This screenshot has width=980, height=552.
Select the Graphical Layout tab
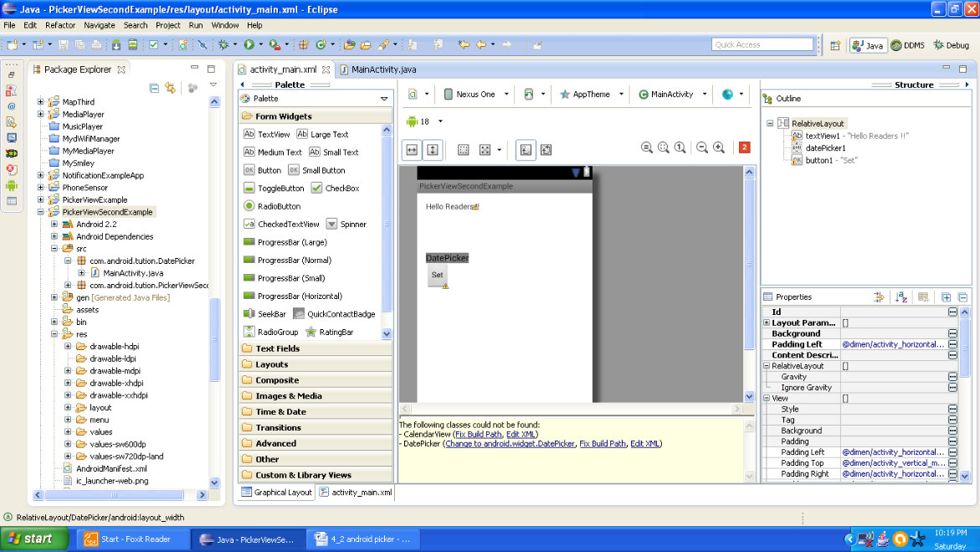276,493
